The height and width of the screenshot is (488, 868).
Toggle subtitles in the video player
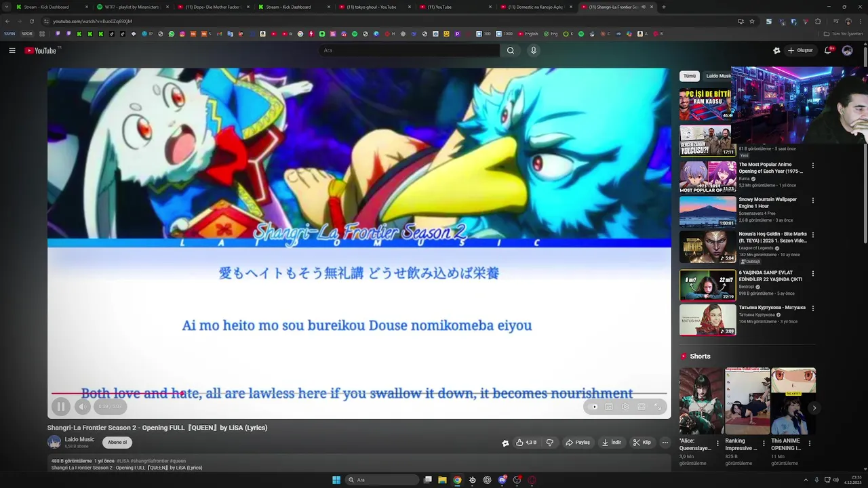point(609,407)
